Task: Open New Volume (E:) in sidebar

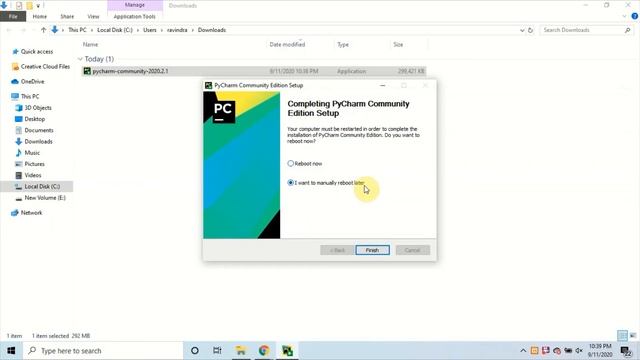Action: click(44, 198)
